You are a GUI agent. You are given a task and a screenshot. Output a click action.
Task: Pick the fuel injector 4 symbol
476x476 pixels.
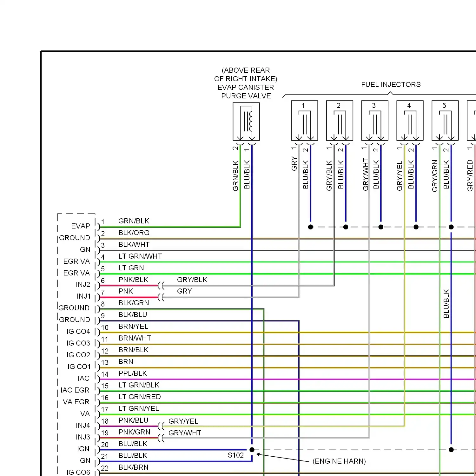coord(410,121)
